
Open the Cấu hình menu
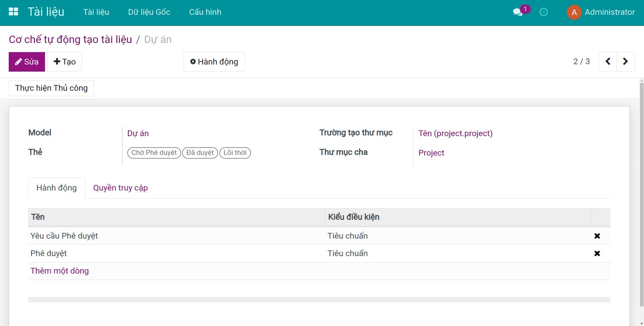point(205,12)
